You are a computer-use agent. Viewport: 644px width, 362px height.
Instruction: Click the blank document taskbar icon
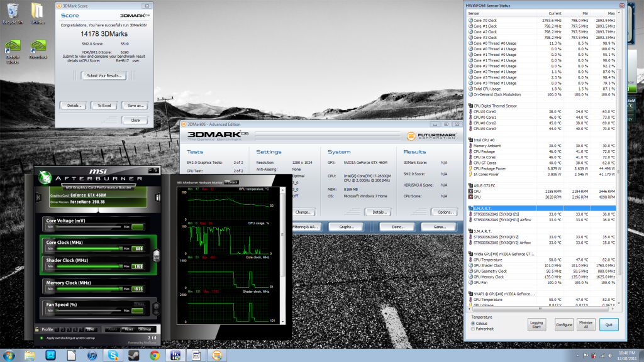tap(72, 355)
